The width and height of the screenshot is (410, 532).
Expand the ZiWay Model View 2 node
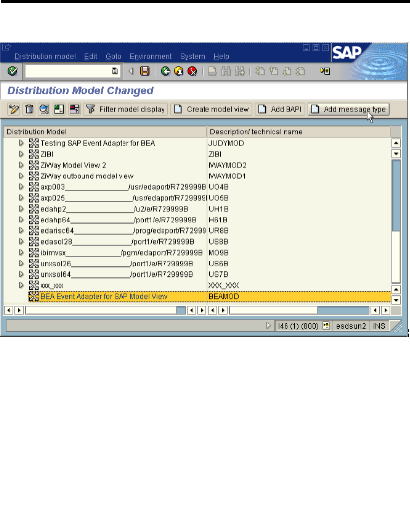21,165
